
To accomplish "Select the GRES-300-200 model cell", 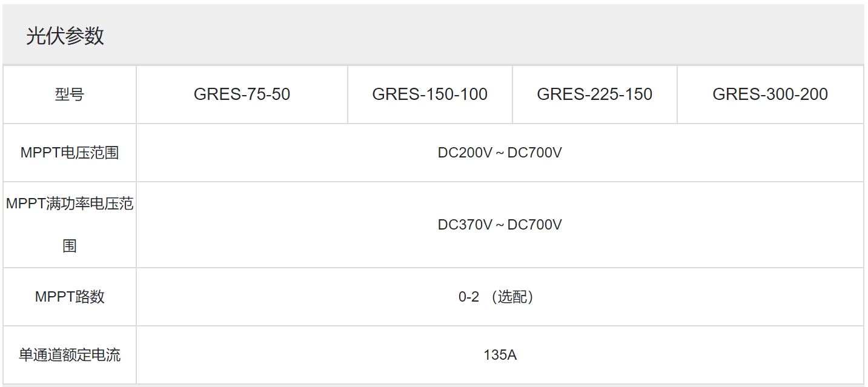I will click(770, 94).
